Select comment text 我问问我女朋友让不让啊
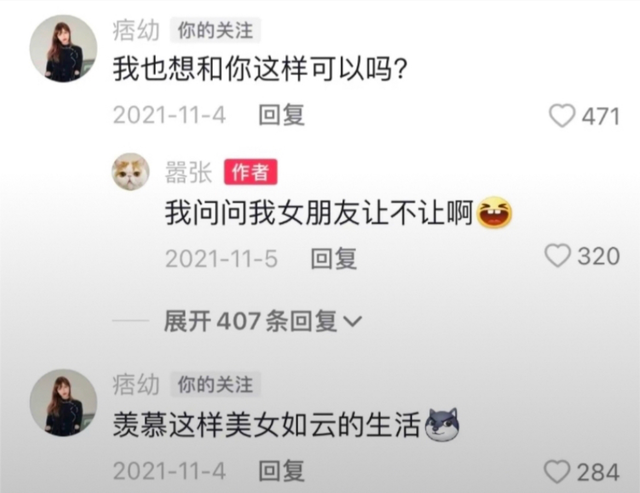Image resolution: width=640 pixels, height=493 pixels. (x=319, y=213)
